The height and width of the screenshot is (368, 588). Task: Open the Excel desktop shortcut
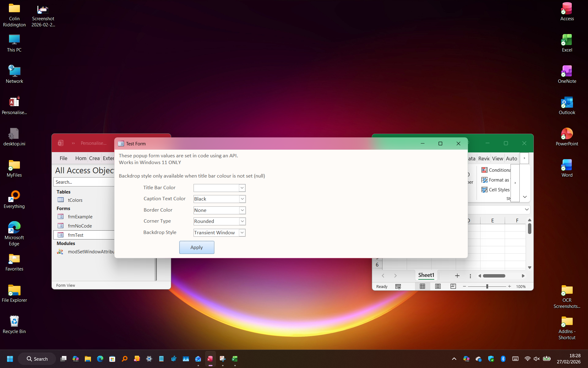click(x=567, y=43)
